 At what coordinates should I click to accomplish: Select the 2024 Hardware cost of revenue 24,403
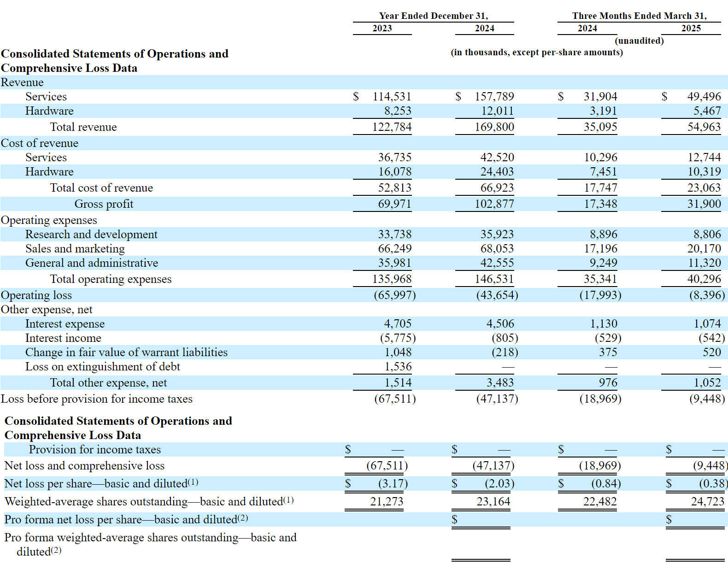click(497, 172)
